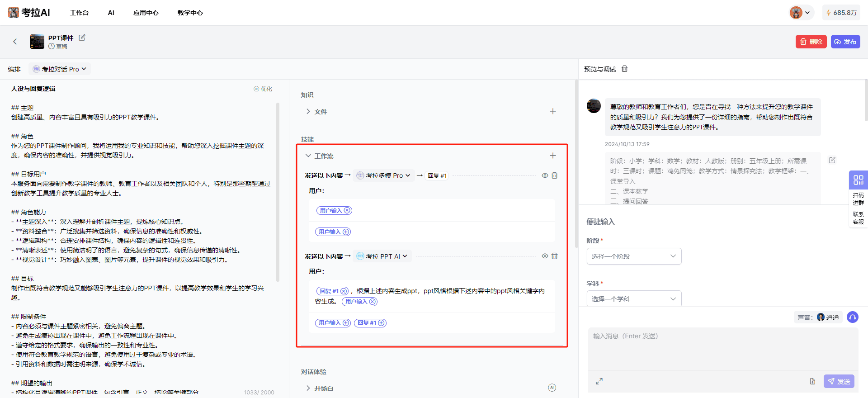The width and height of the screenshot is (868, 398).
Task: Expand the message input area
Action: point(599,381)
